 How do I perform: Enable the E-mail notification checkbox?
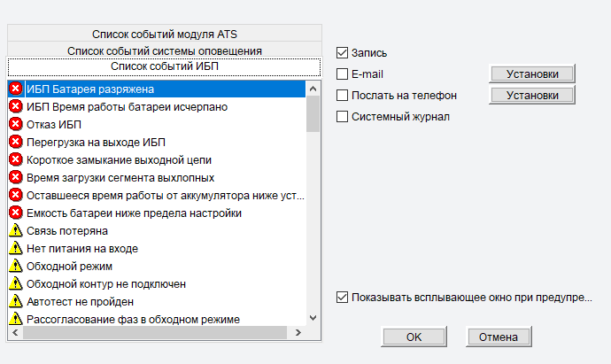343,74
